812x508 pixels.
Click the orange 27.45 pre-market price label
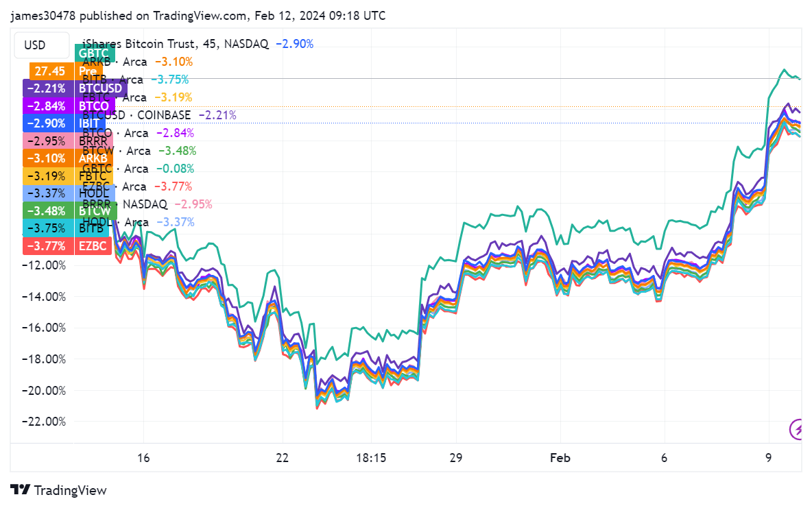coord(48,71)
